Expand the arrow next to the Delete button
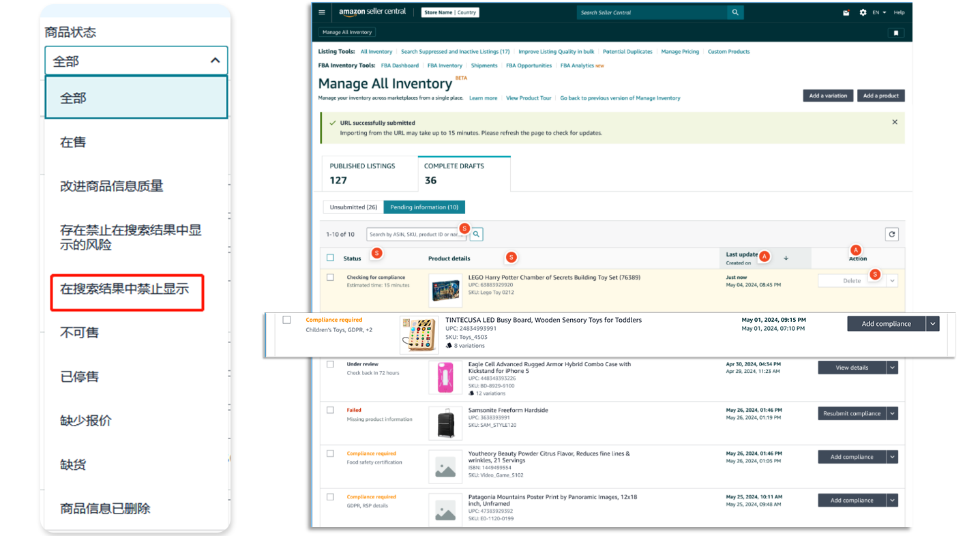This screenshot has height=536, width=980. (892, 280)
